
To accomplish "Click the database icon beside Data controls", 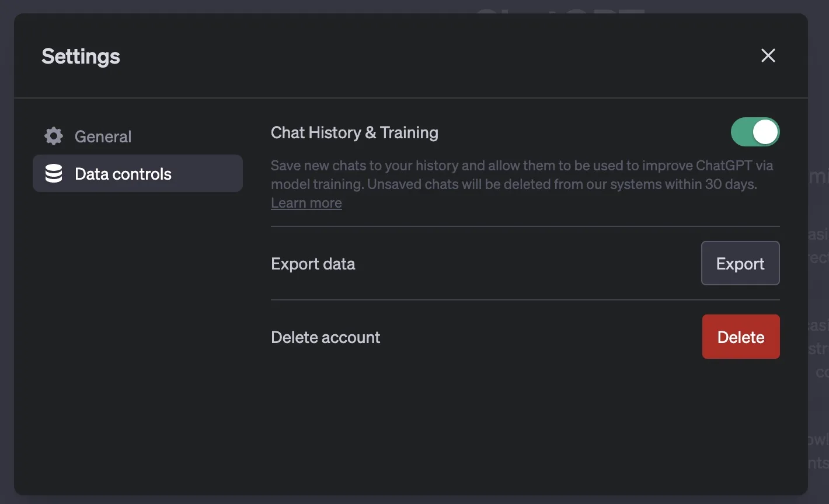I will (x=54, y=174).
